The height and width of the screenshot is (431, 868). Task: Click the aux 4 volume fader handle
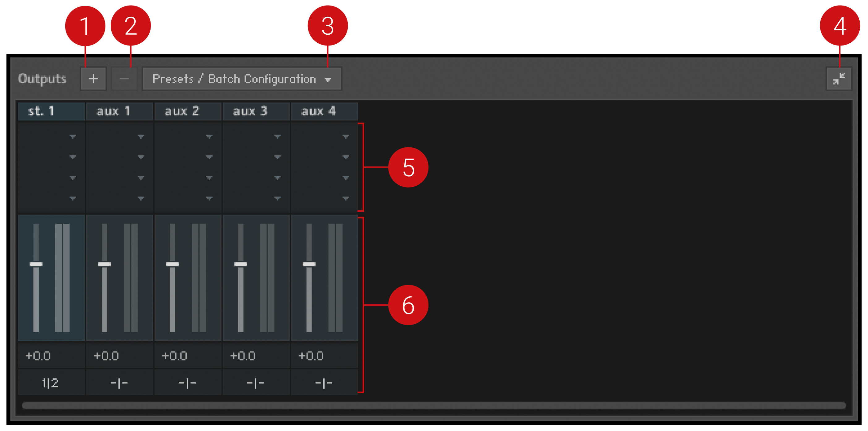point(309,265)
